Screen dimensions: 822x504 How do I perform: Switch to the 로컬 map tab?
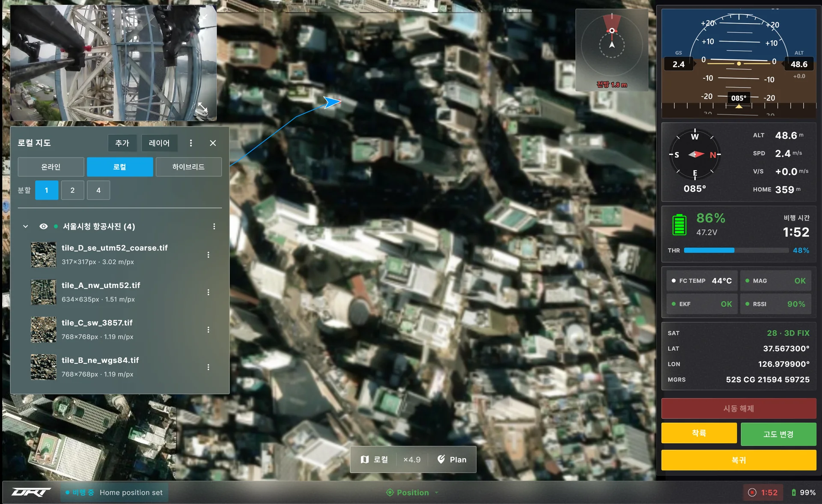[x=120, y=167]
